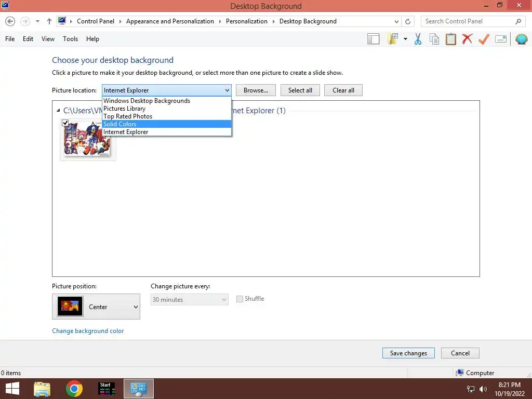The width and height of the screenshot is (532, 399).
Task: Open the 30 minutes interval dropdown
Action: point(189,300)
